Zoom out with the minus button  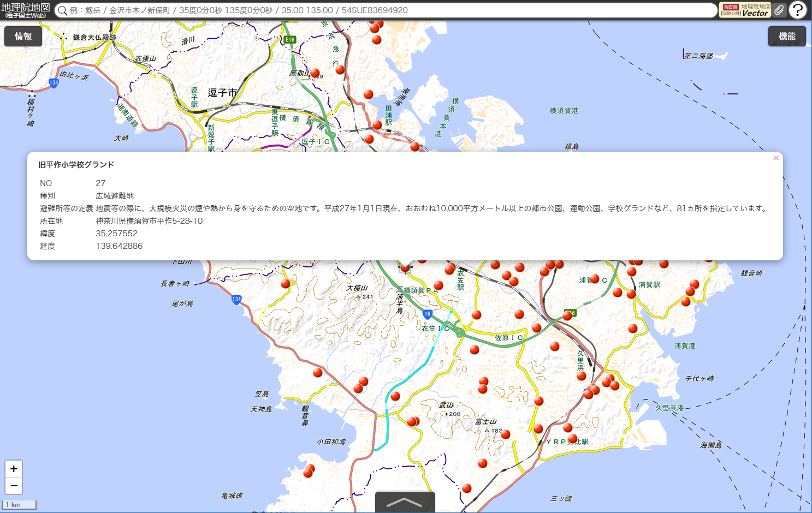point(14,486)
